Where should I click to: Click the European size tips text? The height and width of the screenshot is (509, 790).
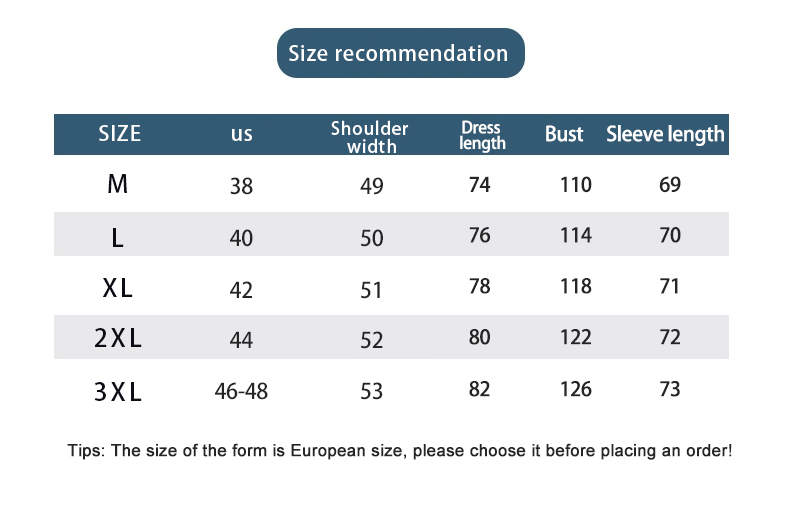(400, 451)
